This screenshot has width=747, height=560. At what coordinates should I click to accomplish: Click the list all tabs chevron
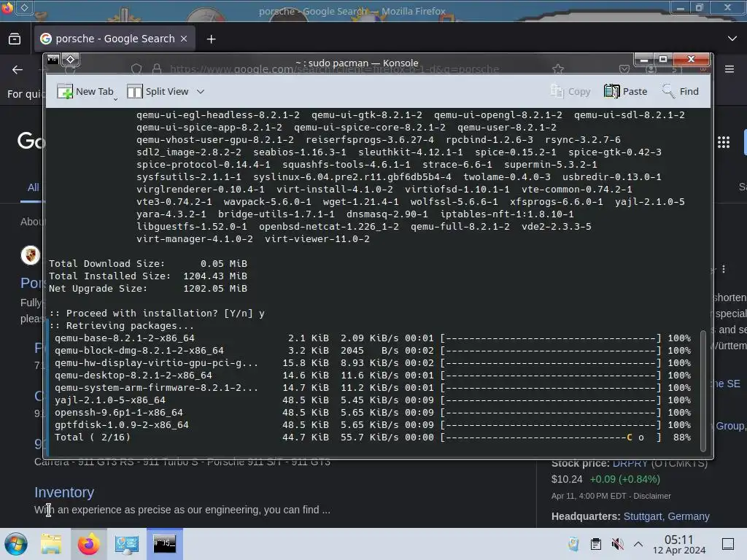pyautogui.click(x=732, y=39)
